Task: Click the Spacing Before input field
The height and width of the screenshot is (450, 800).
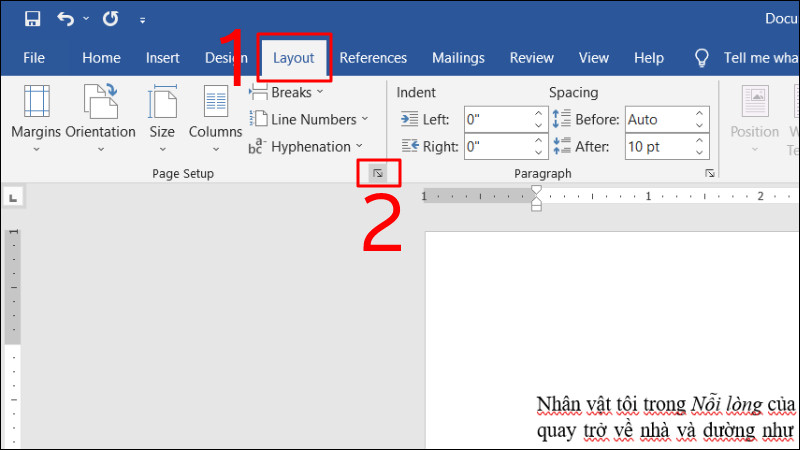Action: point(659,119)
